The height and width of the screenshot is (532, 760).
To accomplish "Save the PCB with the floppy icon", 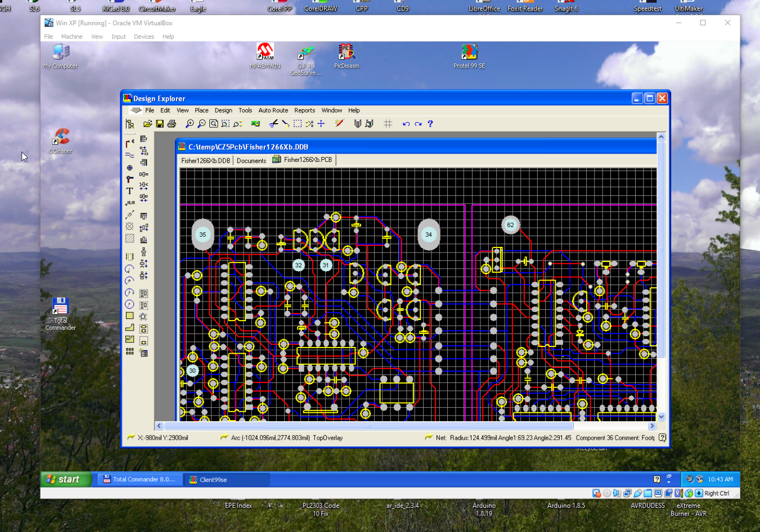I will [160, 124].
